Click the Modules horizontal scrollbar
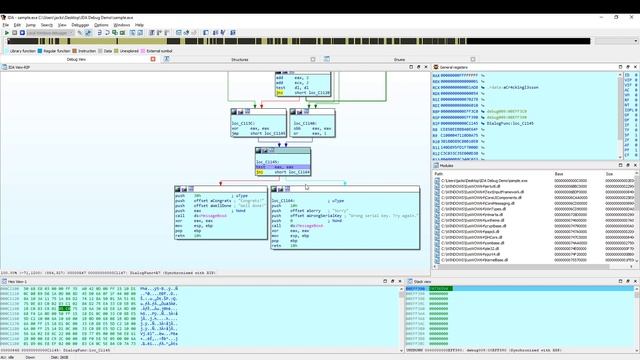The image size is (640, 360). [524, 267]
